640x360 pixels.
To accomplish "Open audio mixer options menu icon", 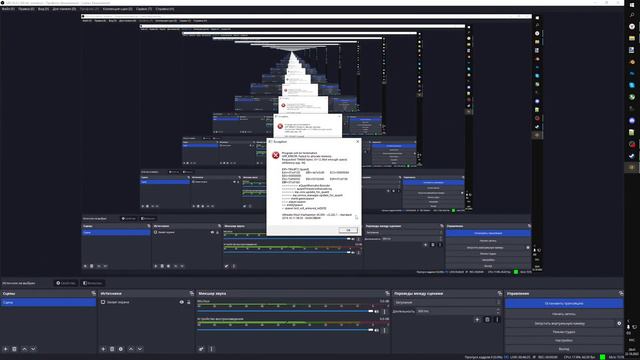I will 211,349.
